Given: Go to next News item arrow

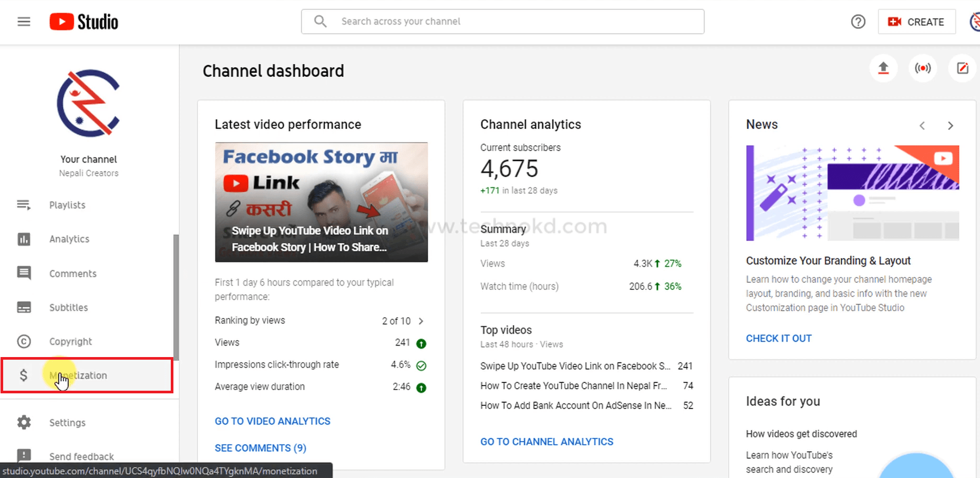Looking at the screenshot, I should click(950, 126).
